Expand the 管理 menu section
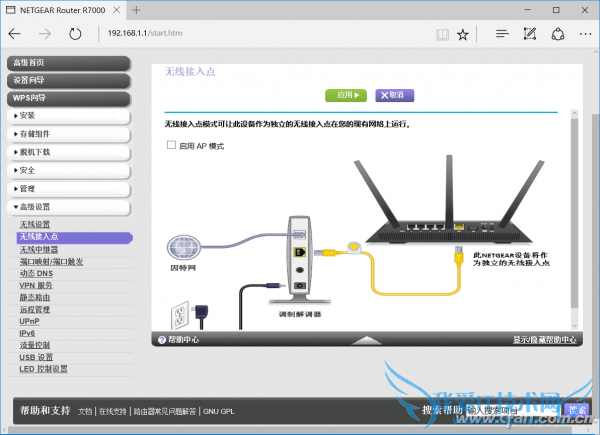This screenshot has height=435, width=600. click(x=69, y=189)
